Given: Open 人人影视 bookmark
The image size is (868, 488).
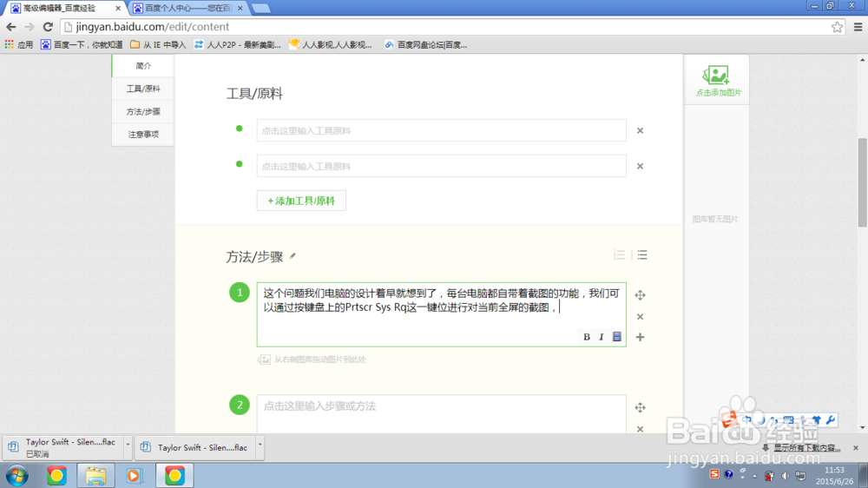Looking at the screenshot, I should pos(331,45).
